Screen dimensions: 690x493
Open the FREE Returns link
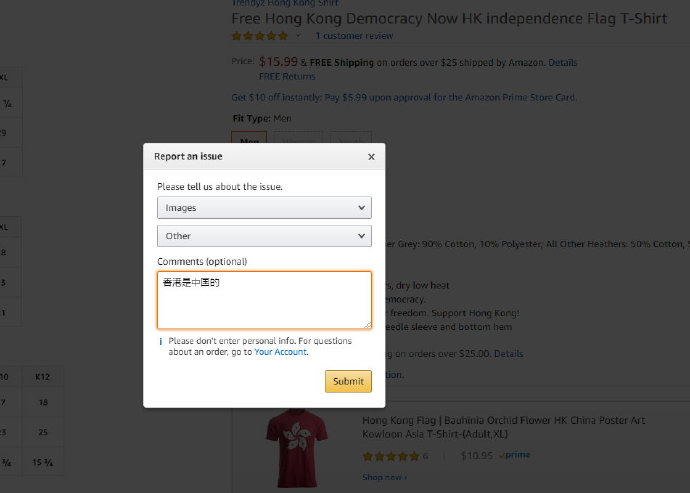pos(287,77)
